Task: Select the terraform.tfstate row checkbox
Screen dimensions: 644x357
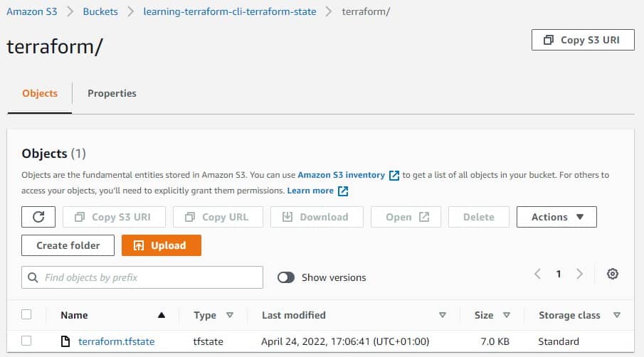Action: (27, 341)
